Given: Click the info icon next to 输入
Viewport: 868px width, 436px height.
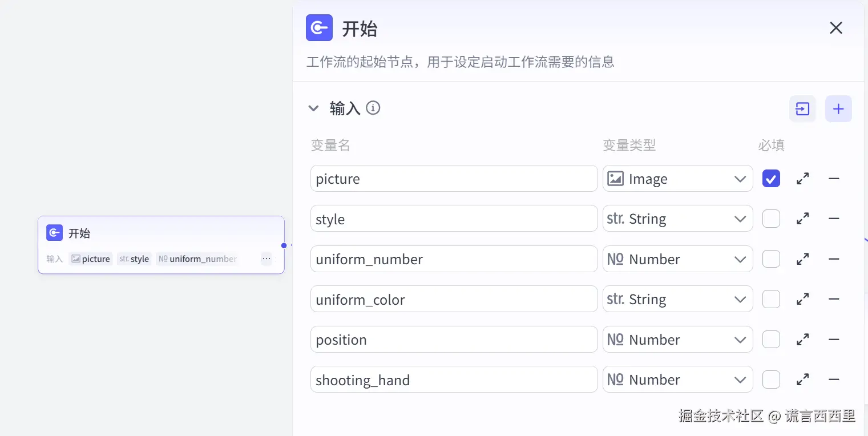Looking at the screenshot, I should [x=373, y=108].
